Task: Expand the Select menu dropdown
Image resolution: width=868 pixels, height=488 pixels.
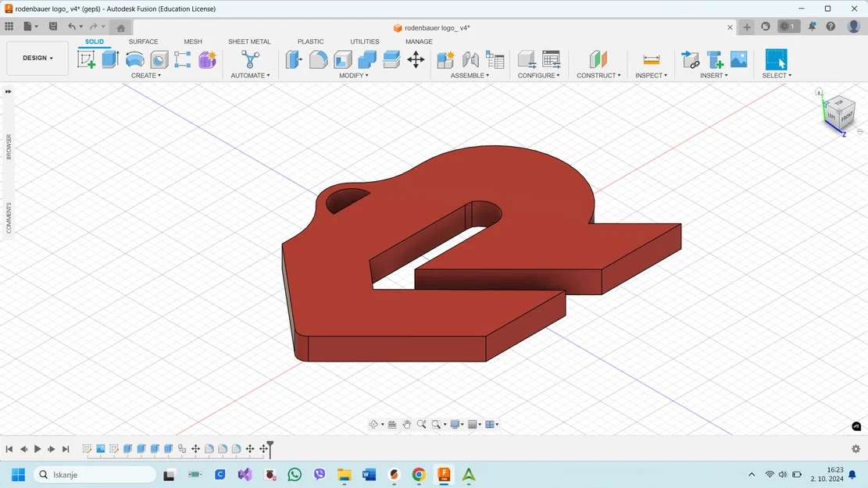Action: coord(777,75)
